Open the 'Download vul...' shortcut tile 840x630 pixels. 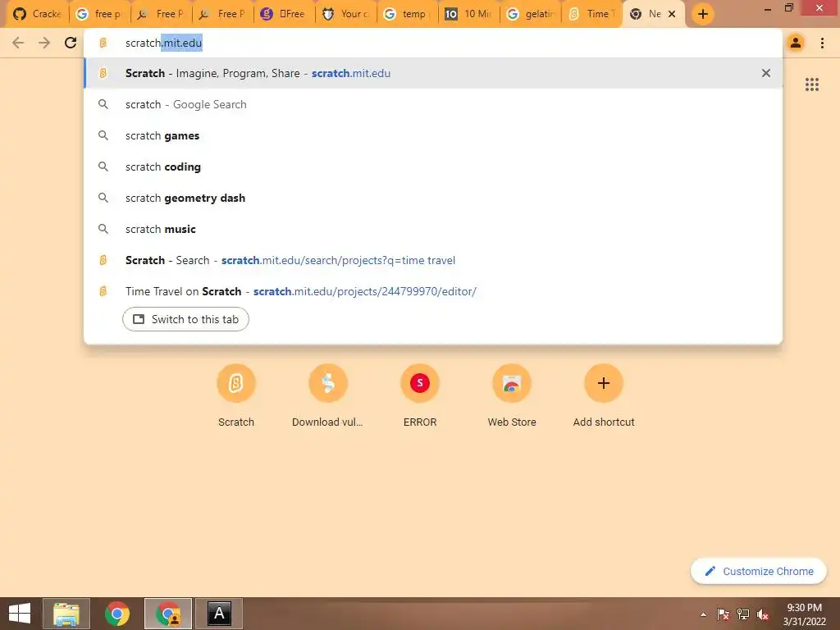pyautogui.click(x=327, y=396)
